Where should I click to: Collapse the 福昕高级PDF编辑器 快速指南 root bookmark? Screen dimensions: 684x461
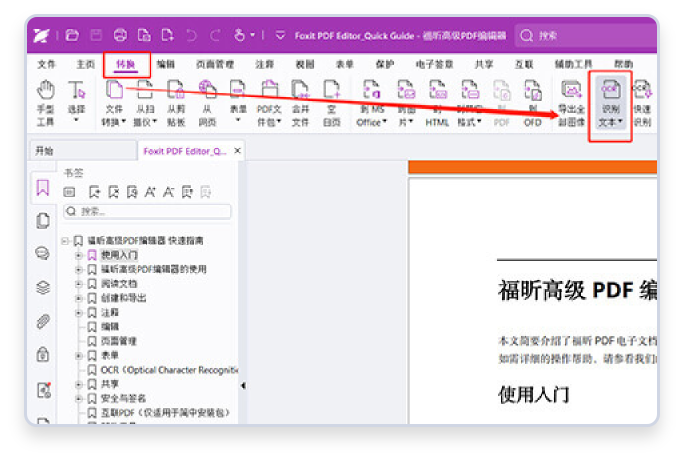tap(65, 241)
